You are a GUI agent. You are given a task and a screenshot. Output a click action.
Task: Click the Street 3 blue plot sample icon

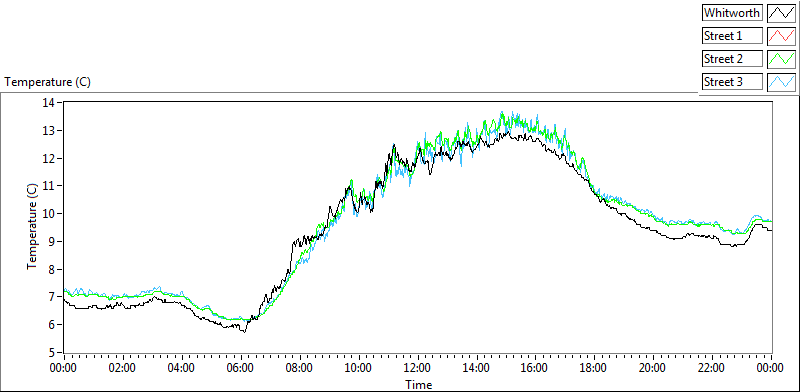tap(781, 81)
